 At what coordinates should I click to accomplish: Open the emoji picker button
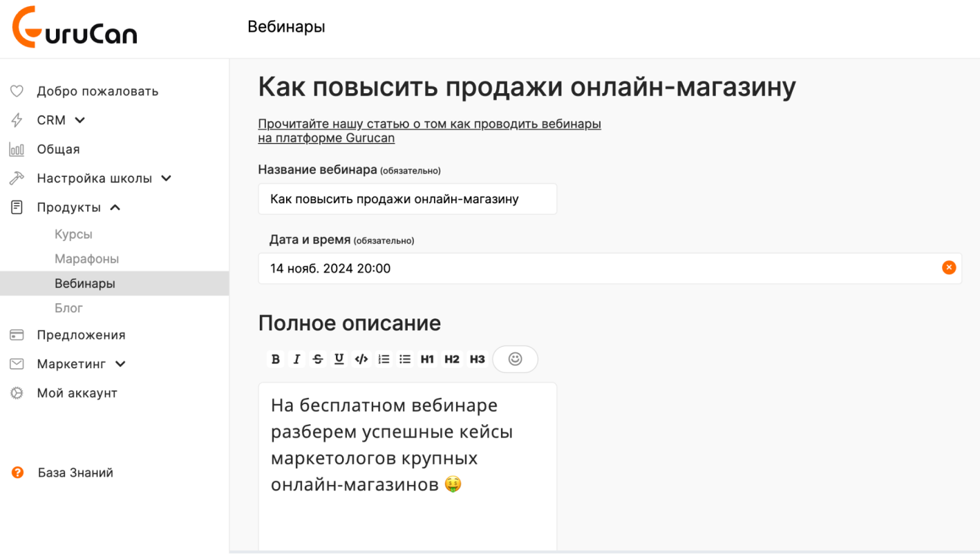pos(515,359)
